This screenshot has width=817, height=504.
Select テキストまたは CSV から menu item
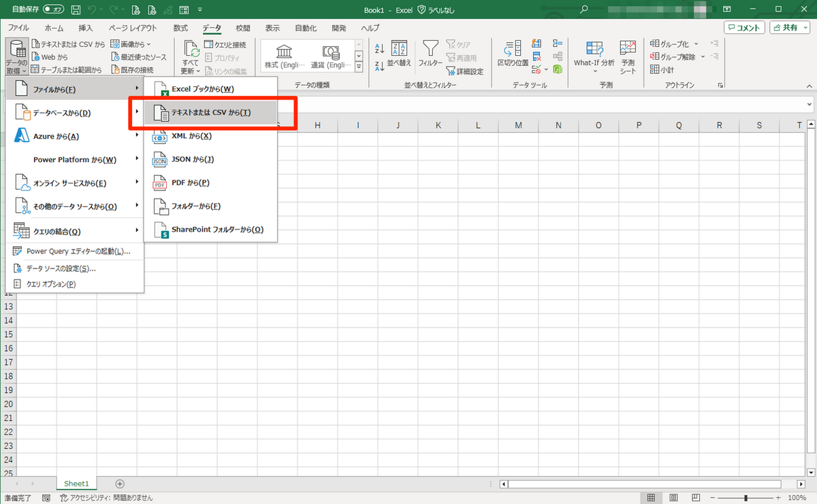[x=211, y=112]
